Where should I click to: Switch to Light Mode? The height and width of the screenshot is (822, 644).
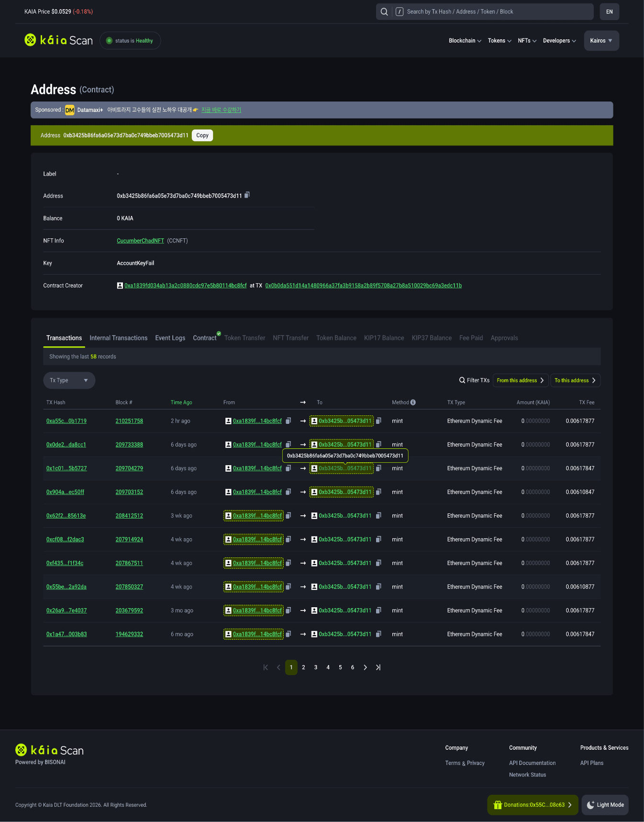coord(605,805)
